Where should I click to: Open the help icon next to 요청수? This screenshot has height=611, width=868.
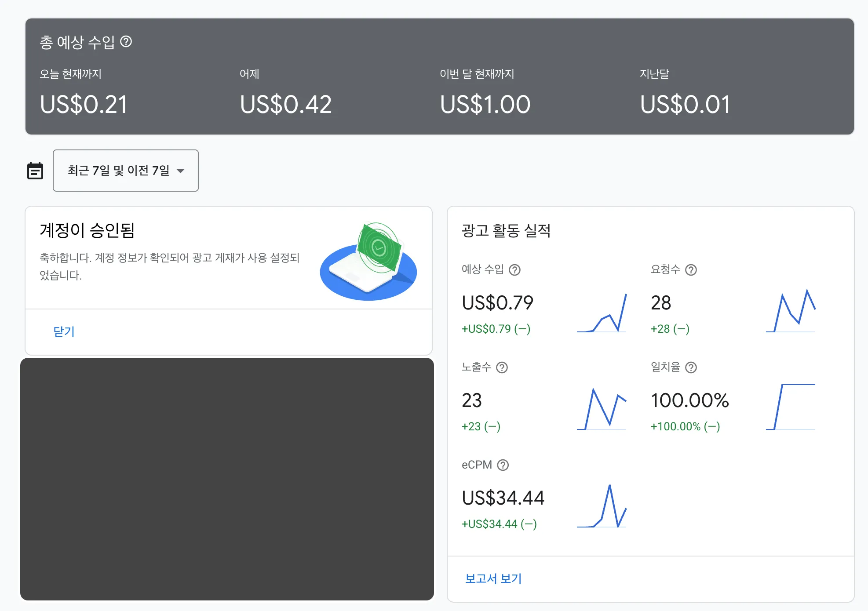(692, 270)
